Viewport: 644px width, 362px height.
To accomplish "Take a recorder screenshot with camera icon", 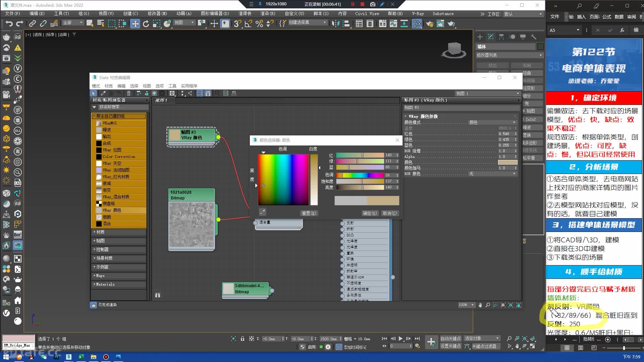I will [x=373, y=4].
